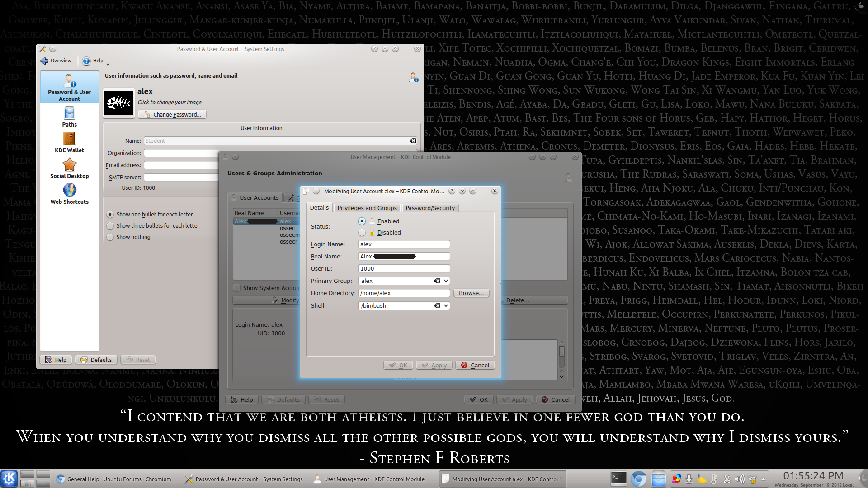Image resolution: width=868 pixels, height=488 pixels.
Task: Click the yellow sticky notes tray icon
Action: click(x=701, y=479)
